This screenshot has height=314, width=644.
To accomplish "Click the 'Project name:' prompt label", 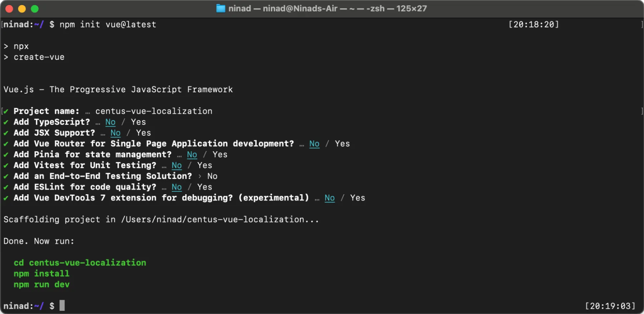I will (47, 111).
